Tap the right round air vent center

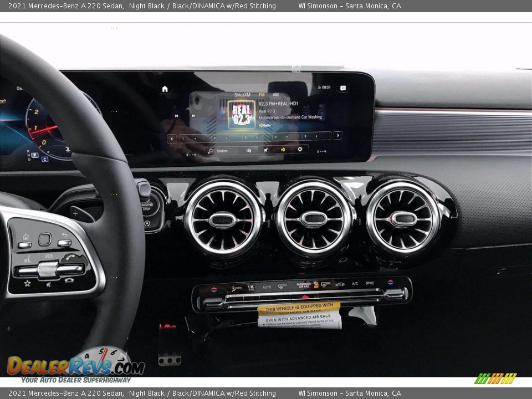[x=403, y=219]
